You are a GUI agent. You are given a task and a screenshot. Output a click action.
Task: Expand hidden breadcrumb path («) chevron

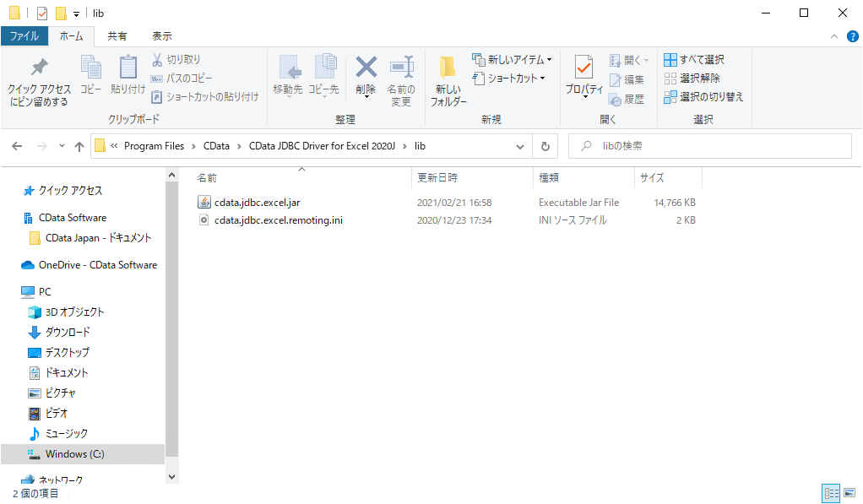pos(114,146)
